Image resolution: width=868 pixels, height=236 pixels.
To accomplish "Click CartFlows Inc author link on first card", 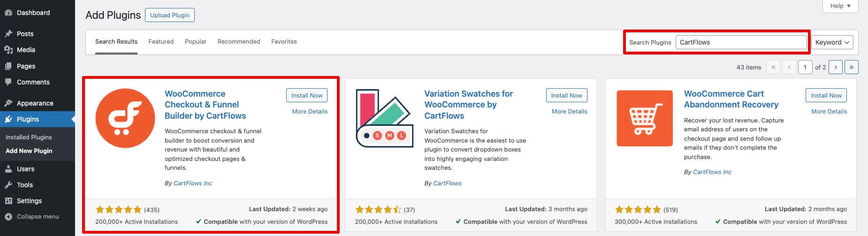I will point(193,183).
